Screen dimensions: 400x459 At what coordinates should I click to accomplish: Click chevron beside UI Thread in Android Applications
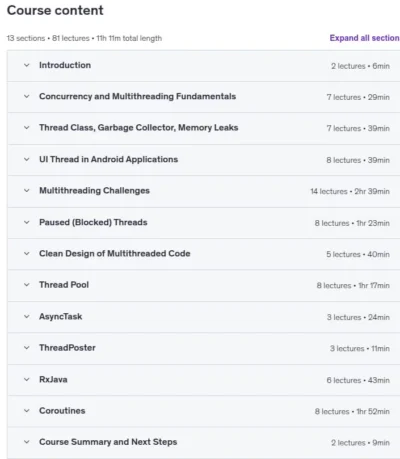pyautogui.click(x=27, y=159)
